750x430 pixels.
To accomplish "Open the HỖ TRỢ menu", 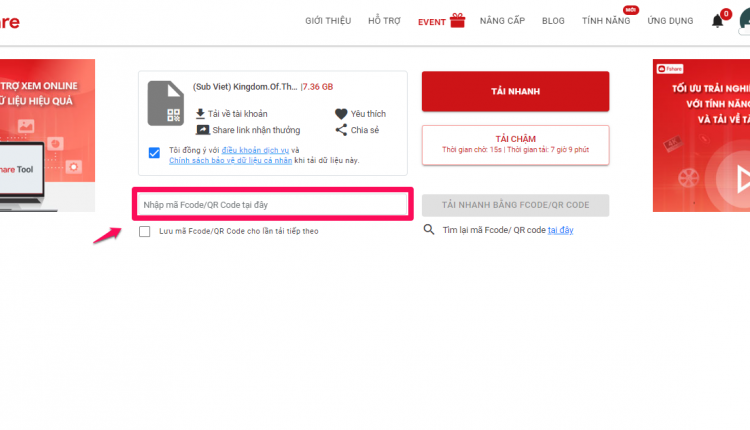I will [x=384, y=21].
